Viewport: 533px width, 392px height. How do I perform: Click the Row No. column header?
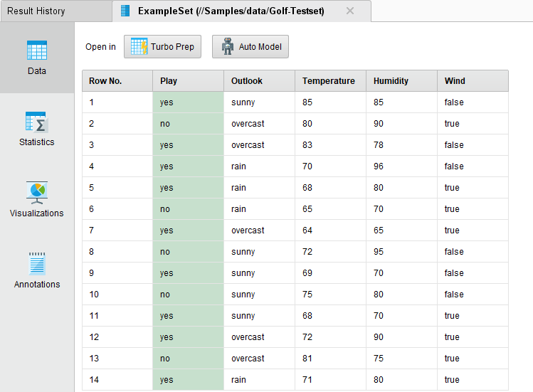pyautogui.click(x=117, y=81)
